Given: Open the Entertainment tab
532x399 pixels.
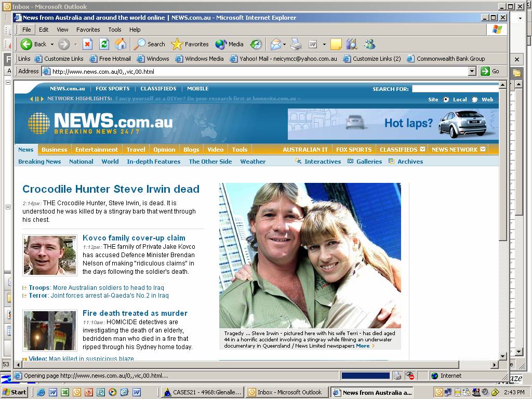Looking at the screenshot, I should (x=97, y=150).
